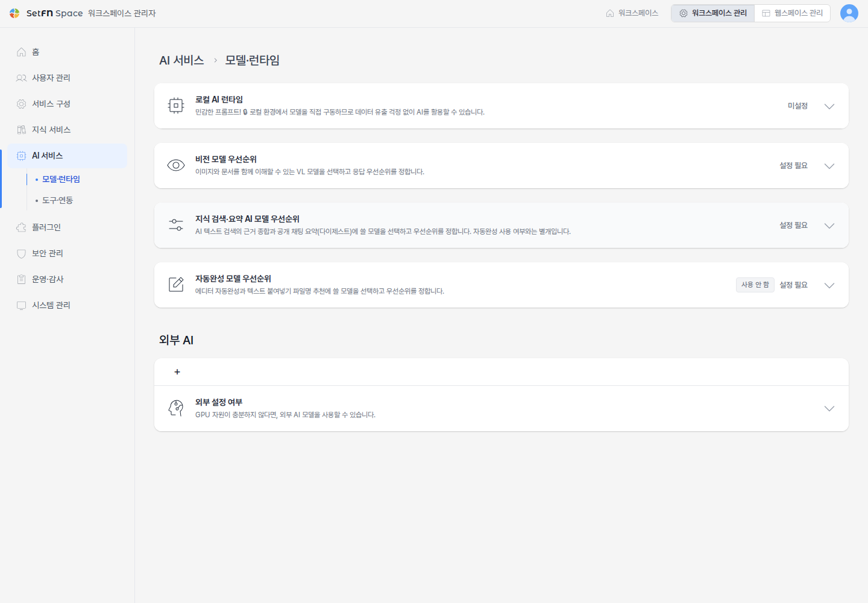The height and width of the screenshot is (603, 868).
Task: Click the 외부 설정 여부 title
Action: [x=219, y=402]
